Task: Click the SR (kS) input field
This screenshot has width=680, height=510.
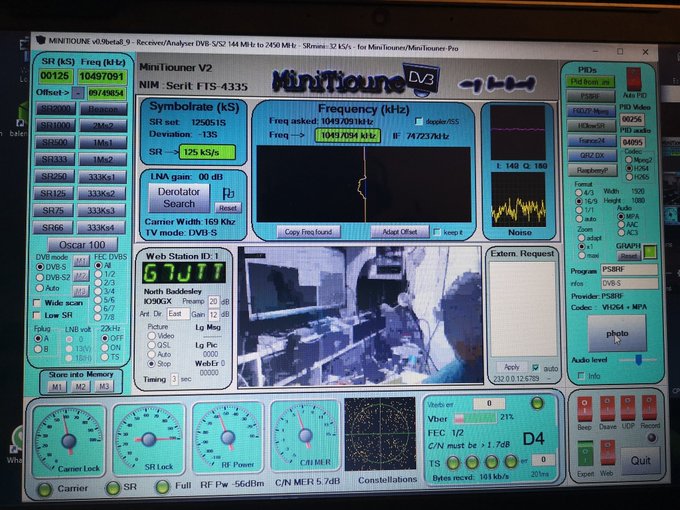Action: point(55,76)
